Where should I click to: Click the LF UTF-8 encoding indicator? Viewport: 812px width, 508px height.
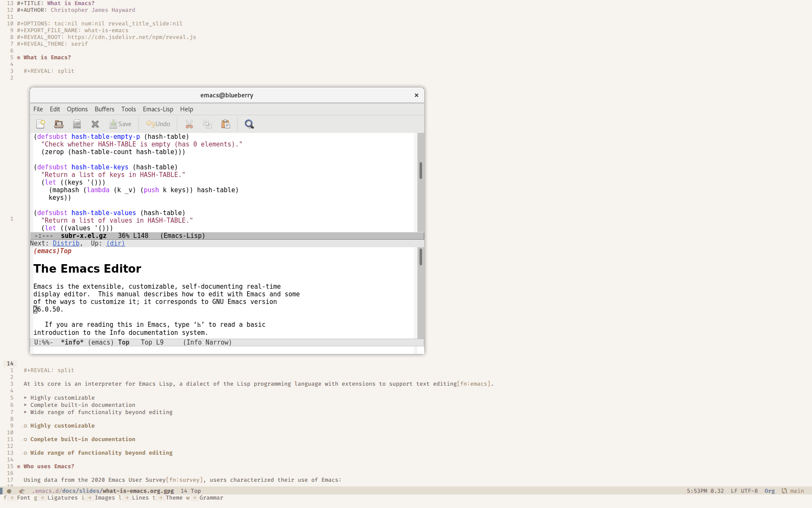(x=745, y=491)
